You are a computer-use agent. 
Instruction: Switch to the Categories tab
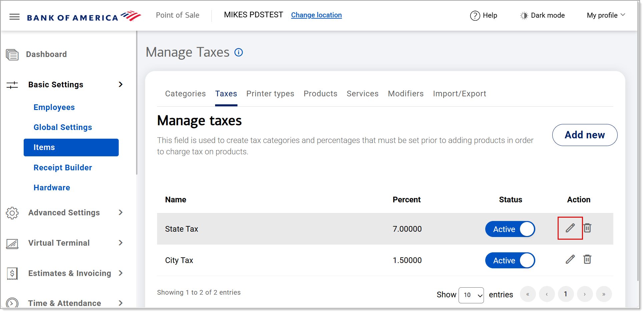tap(185, 94)
